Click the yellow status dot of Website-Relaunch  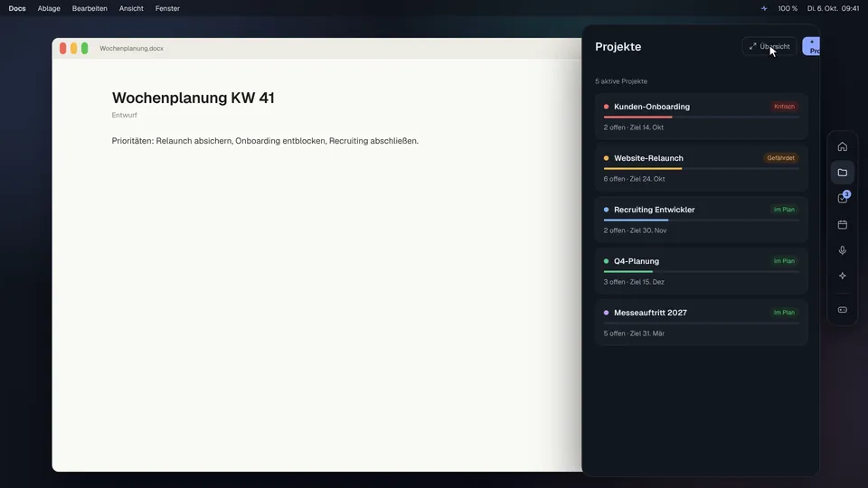(606, 158)
